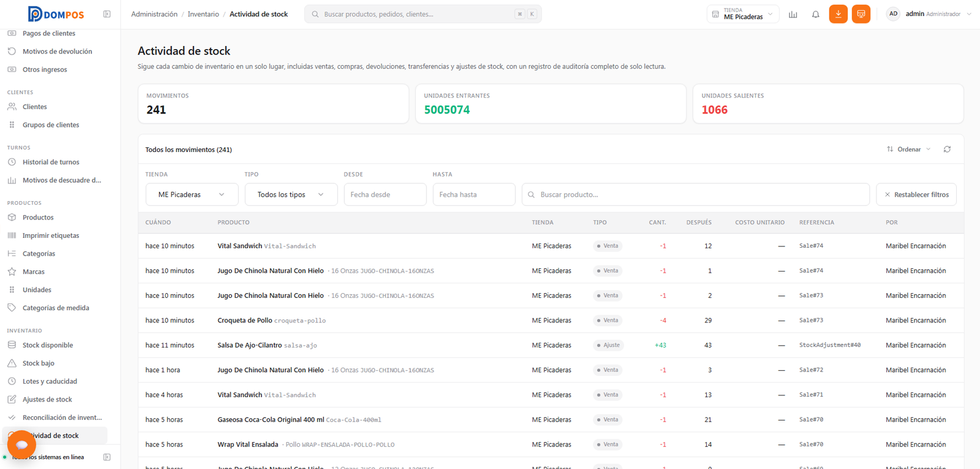Viewport: 980px width, 469px height.
Task: Click the Tipo column header
Action: point(600,223)
